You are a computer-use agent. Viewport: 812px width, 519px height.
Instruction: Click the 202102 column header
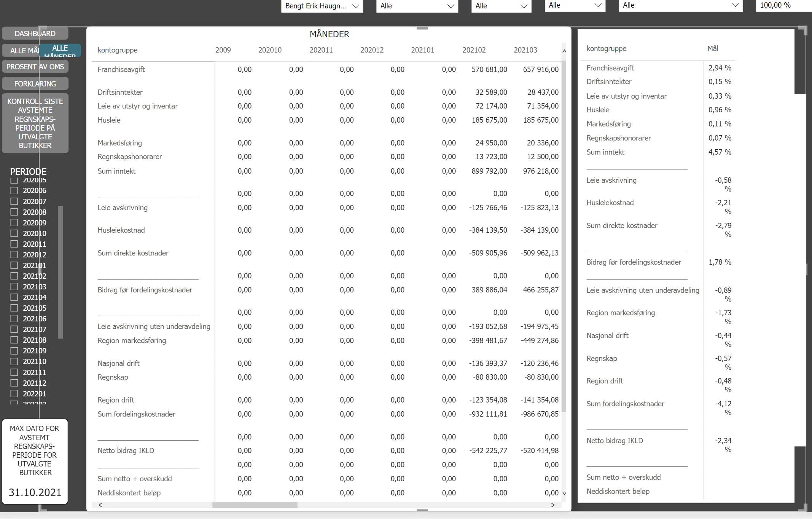[x=474, y=50]
